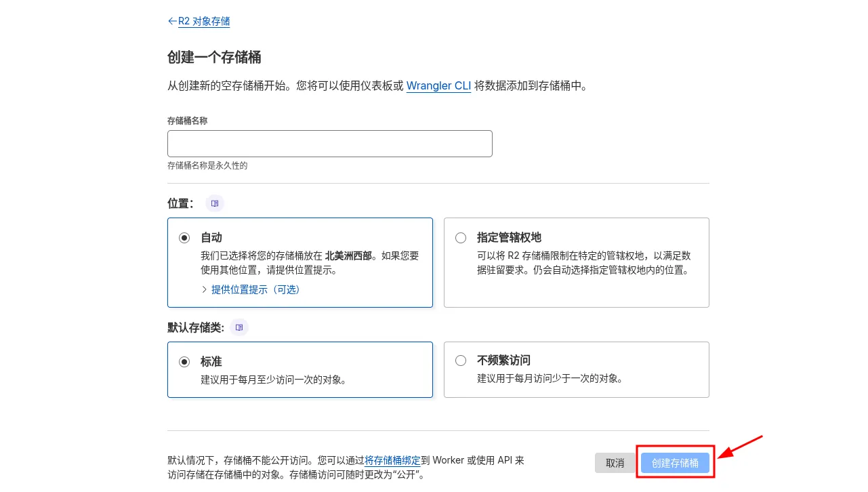
Task: Select the 自动 location radio button
Action: pyautogui.click(x=184, y=238)
